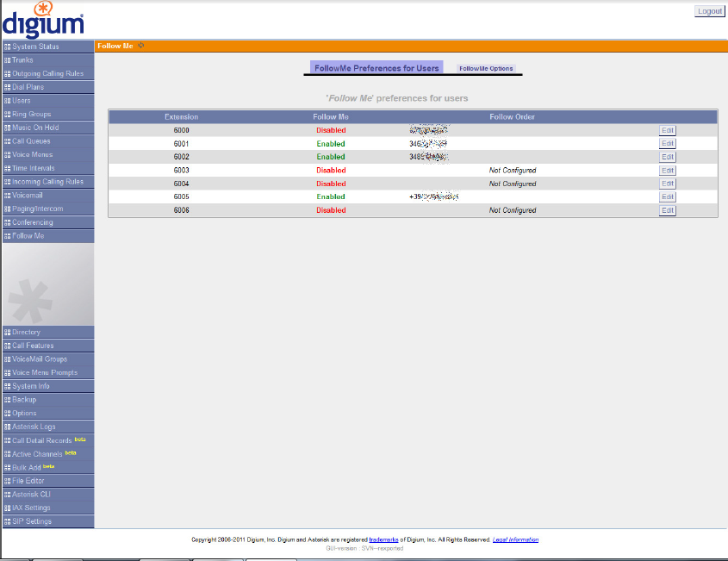Image resolution: width=728 pixels, height=561 pixels.
Task: Edit Follow Me for extension 6006
Action: point(667,210)
